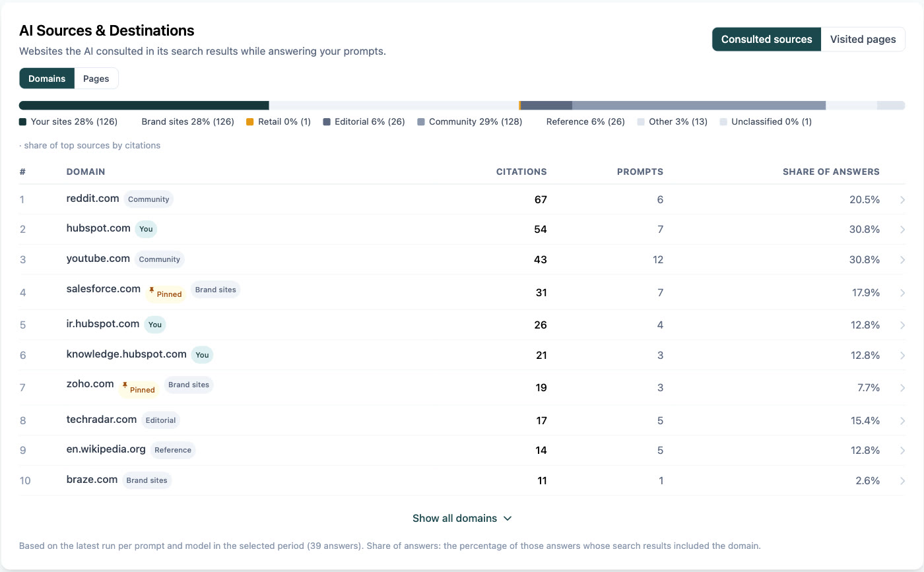Viewport: 924px width, 572px height.
Task: Click the Editorial legend swatch
Action: 326,122
